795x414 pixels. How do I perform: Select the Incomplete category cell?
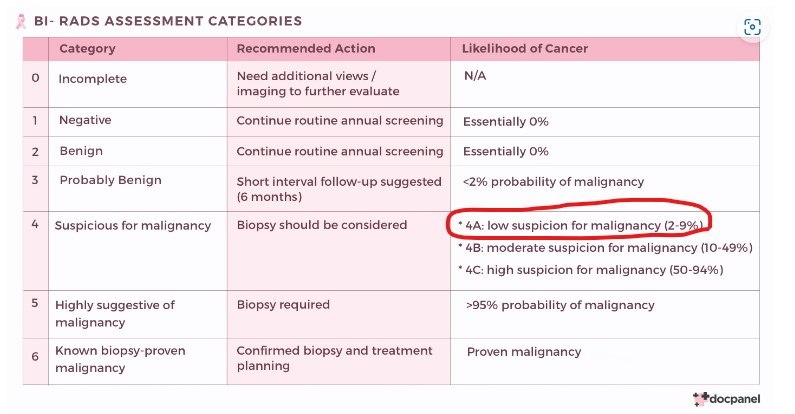point(93,78)
